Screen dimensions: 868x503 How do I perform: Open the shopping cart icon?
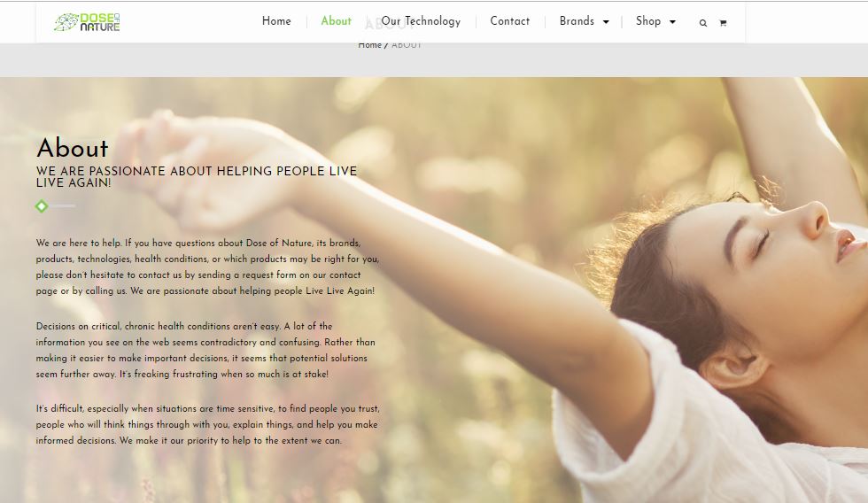tap(723, 23)
